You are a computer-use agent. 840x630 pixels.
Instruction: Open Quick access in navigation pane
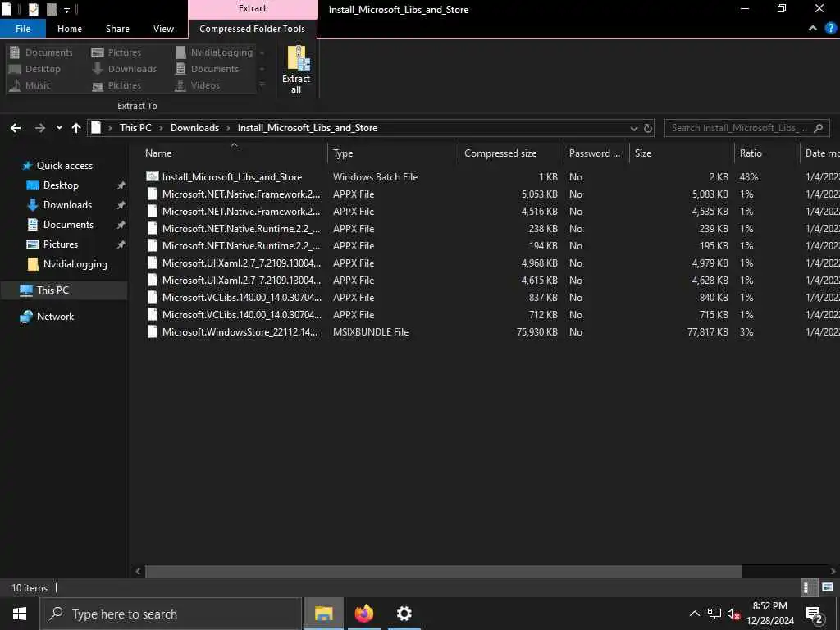click(x=64, y=166)
